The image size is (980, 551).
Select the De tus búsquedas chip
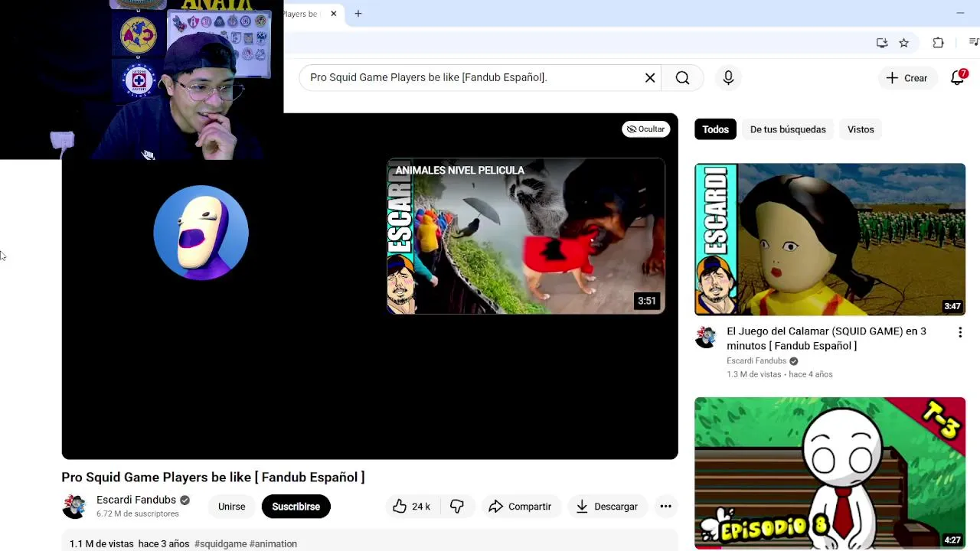tap(788, 129)
